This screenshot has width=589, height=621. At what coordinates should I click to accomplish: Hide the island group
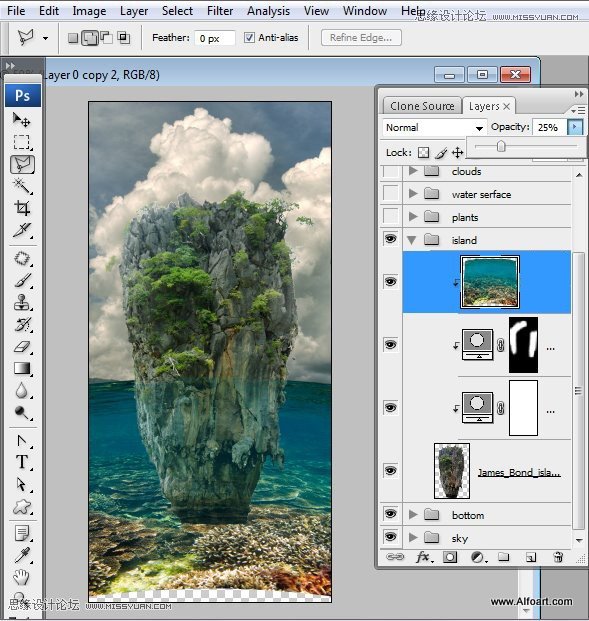pos(391,238)
